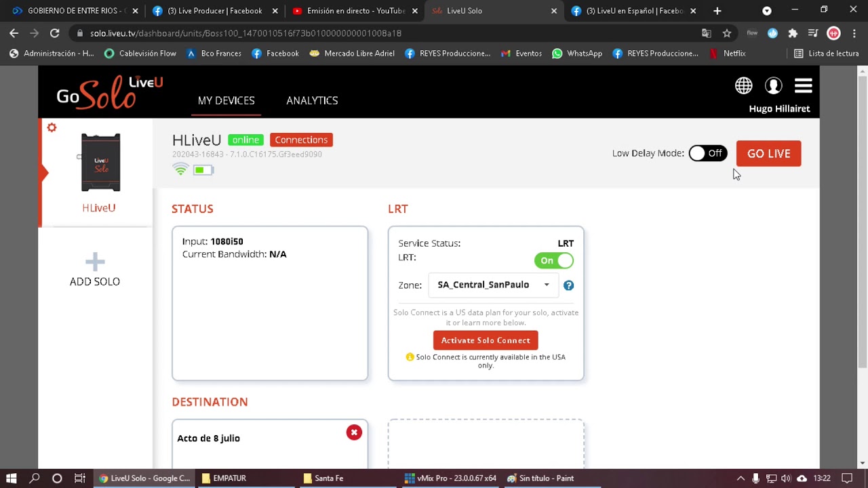Screen dimensions: 868x488
Task: Click the online status badge
Action: [245, 140]
